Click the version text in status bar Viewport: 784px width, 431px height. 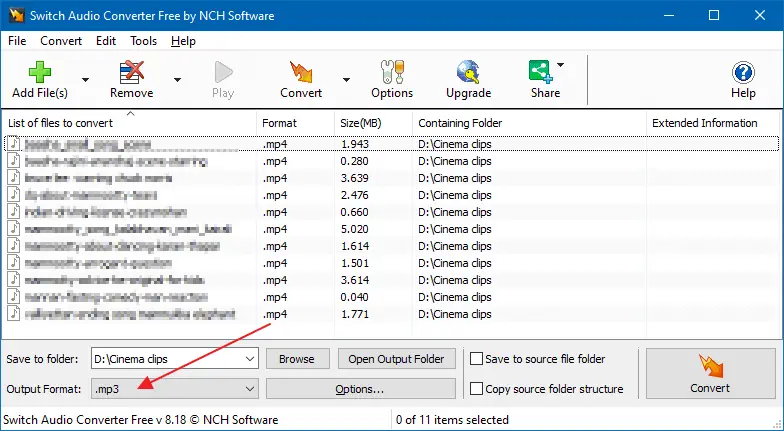click(x=140, y=420)
